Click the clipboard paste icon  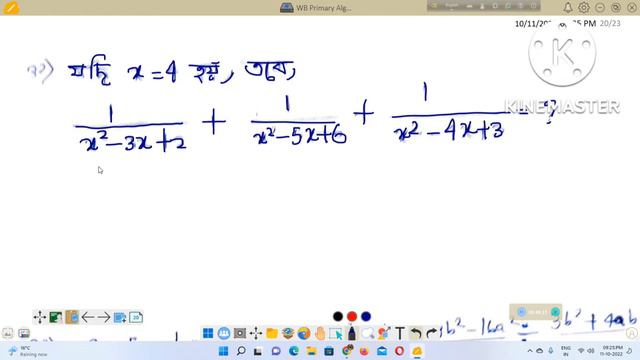[x=72, y=317]
